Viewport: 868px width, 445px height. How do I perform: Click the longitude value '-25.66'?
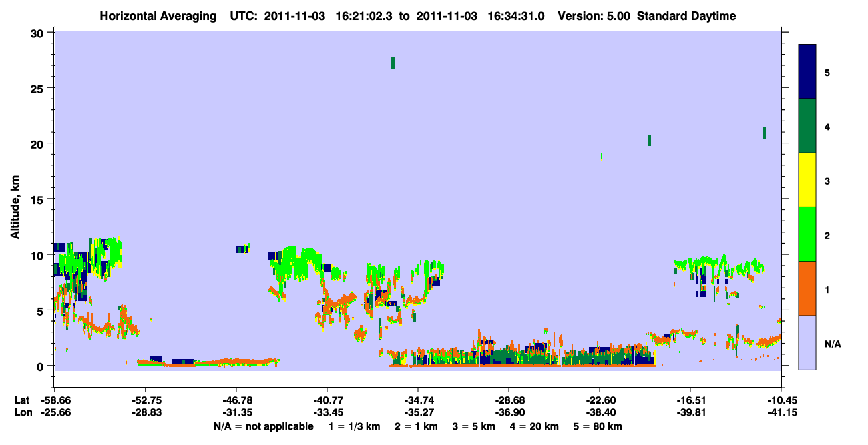click(55, 413)
